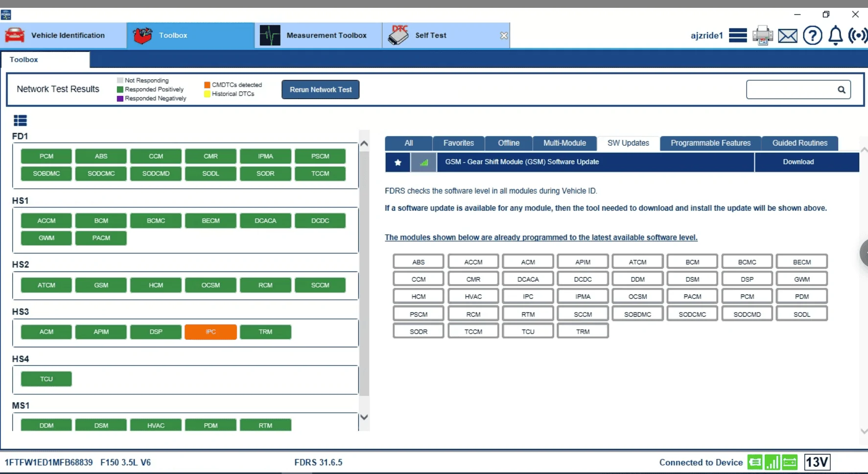Click the network panel scrollbar thumb
This screenshot has height=474, width=868.
click(364, 274)
